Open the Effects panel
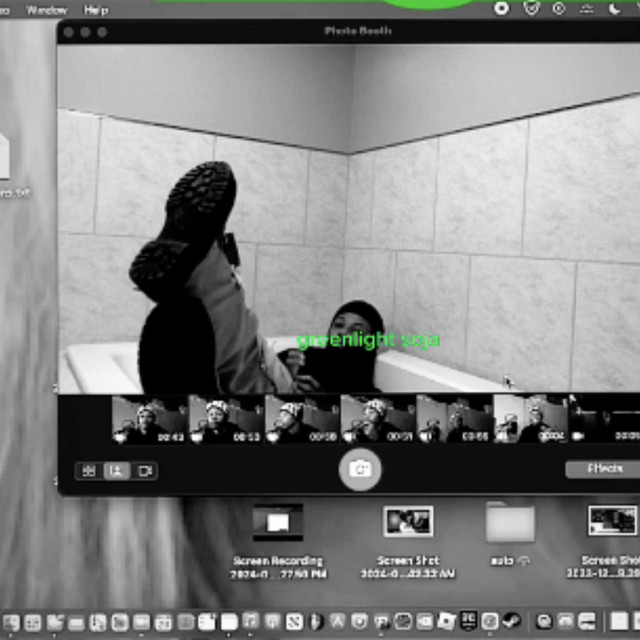640x640 pixels. click(x=603, y=469)
